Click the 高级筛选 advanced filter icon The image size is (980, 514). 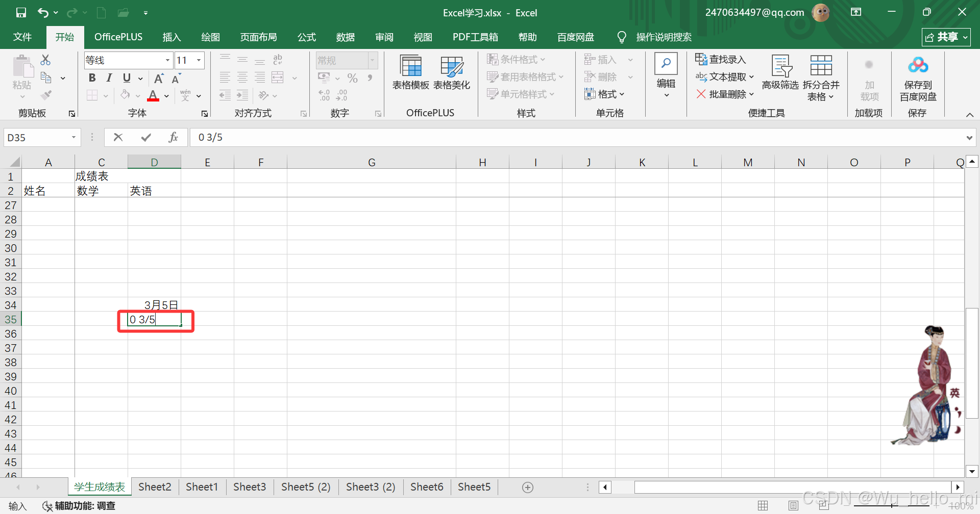point(780,73)
